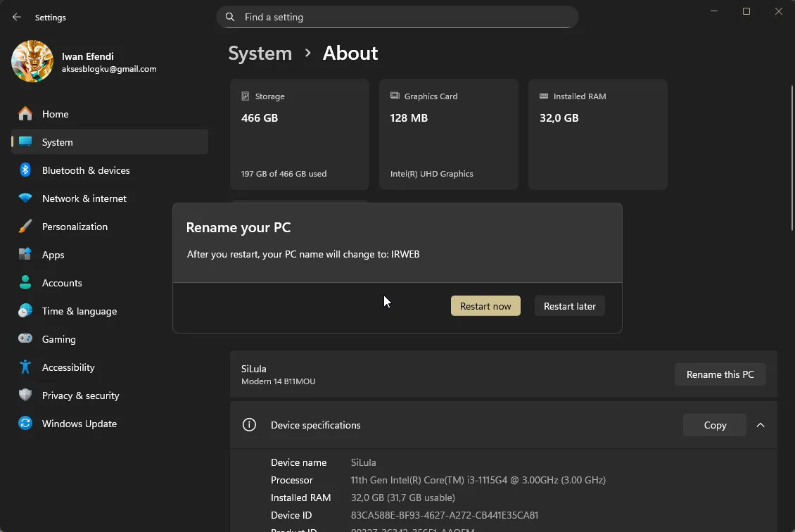Click the info icon beside Device specifications

point(249,424)
